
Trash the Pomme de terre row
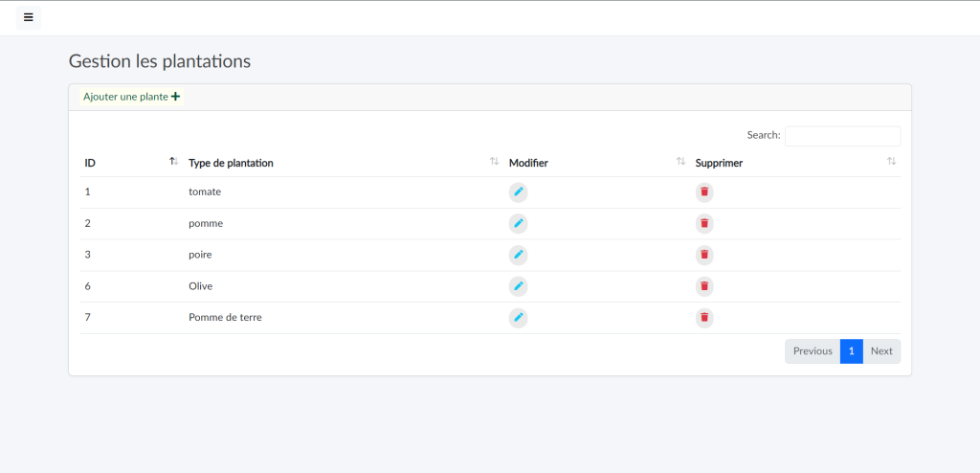704,317
